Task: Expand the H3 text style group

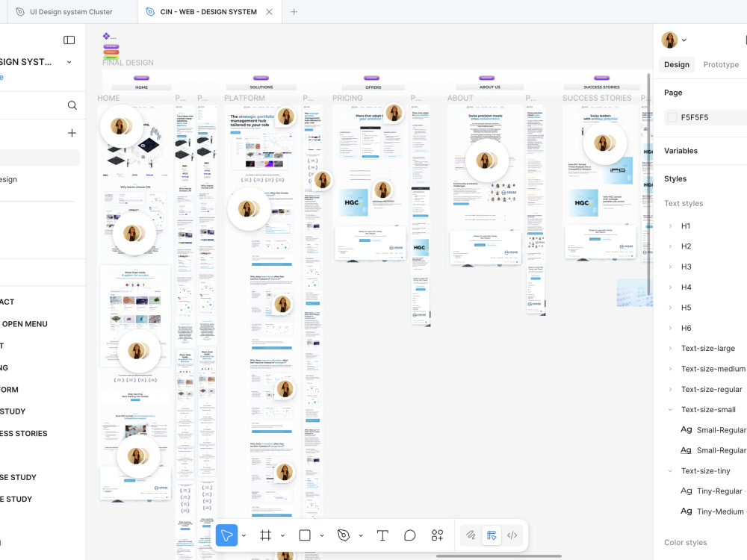Action: [670, 267]
